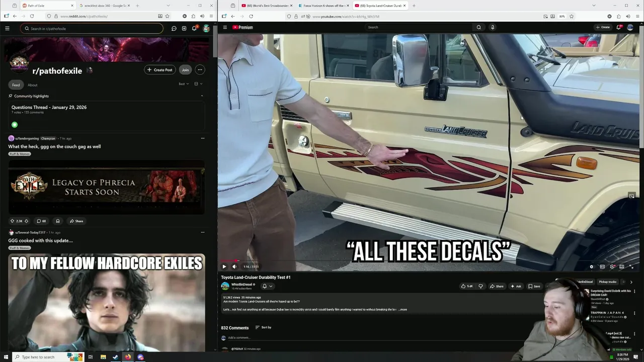
Task: Open Reddit notifications bell
Action: coord(194,28)
